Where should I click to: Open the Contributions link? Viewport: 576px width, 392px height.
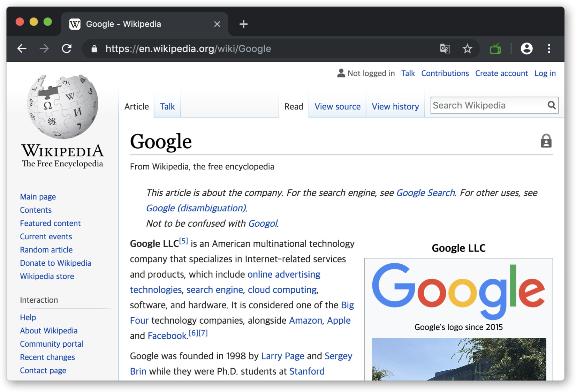click(445, 73)
